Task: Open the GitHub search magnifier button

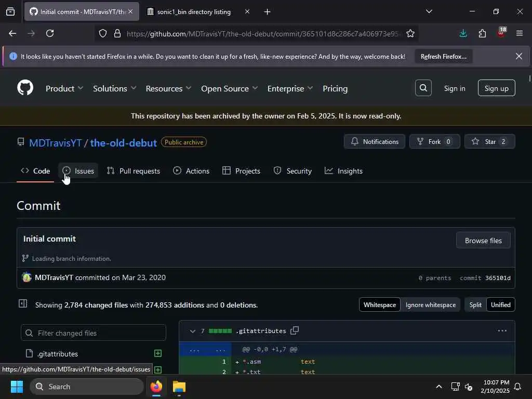Action: pyautogui.click(x=423, y=88)
